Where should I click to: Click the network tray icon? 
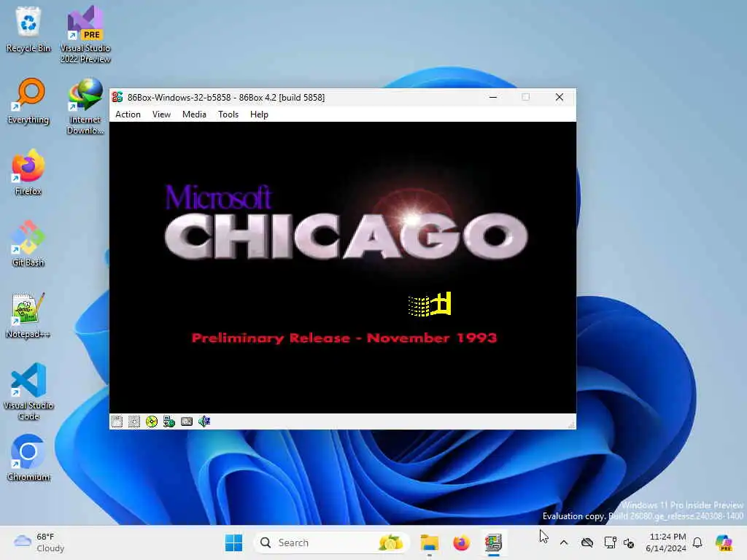coord(610,542)
